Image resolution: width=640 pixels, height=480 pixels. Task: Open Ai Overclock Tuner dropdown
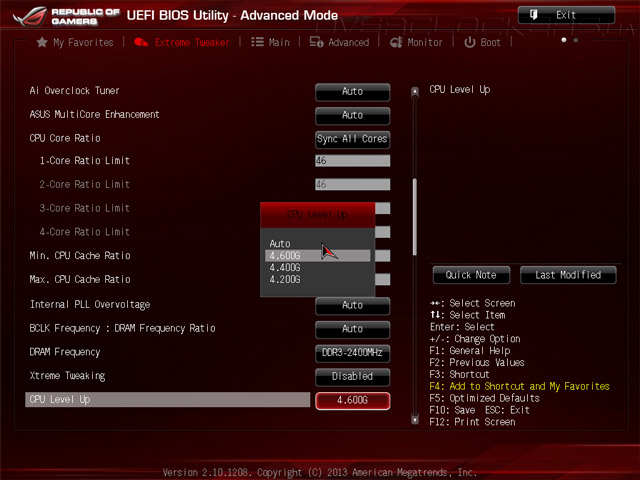tap(352, 92)
